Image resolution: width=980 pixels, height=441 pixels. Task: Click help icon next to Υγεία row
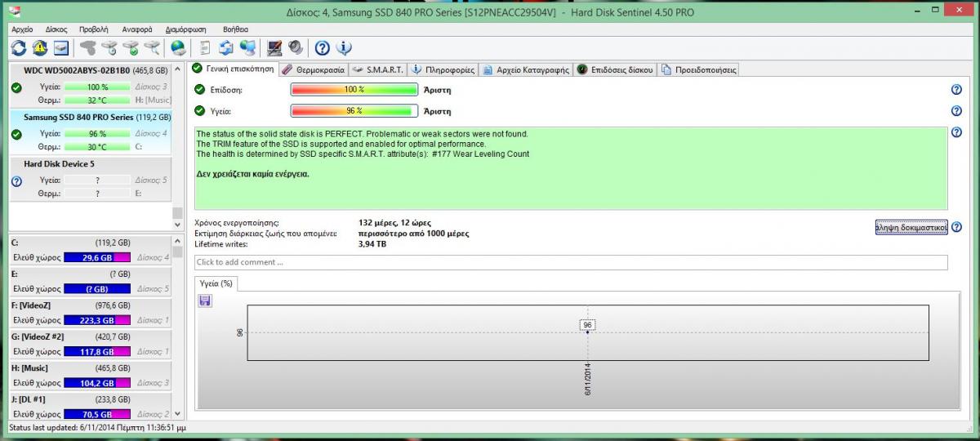tap(956, 111)
